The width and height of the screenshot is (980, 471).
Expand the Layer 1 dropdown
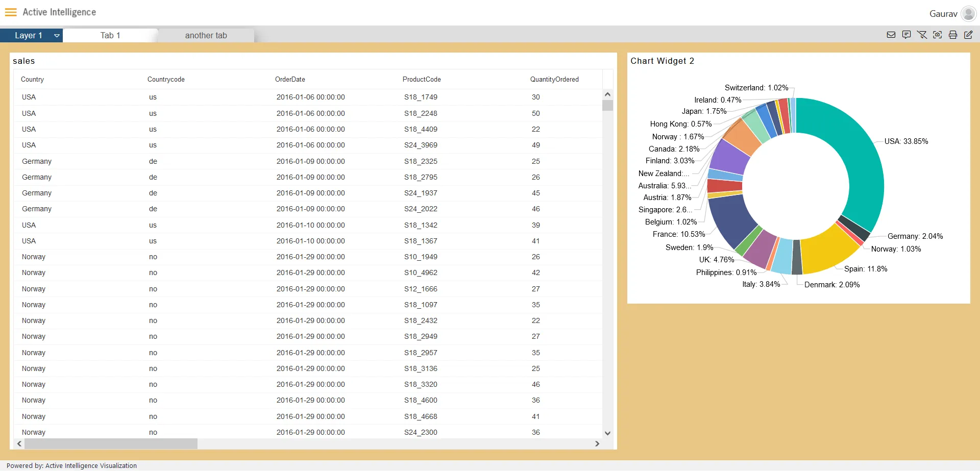point(57,36)
